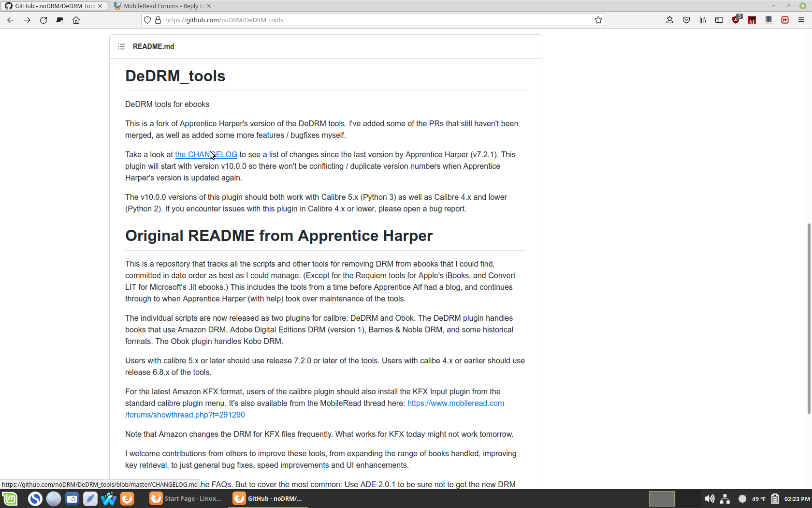812x508 pixels.
Task: Open the bookmarks menu star-tray icon
Action: [x=669, y=20]
